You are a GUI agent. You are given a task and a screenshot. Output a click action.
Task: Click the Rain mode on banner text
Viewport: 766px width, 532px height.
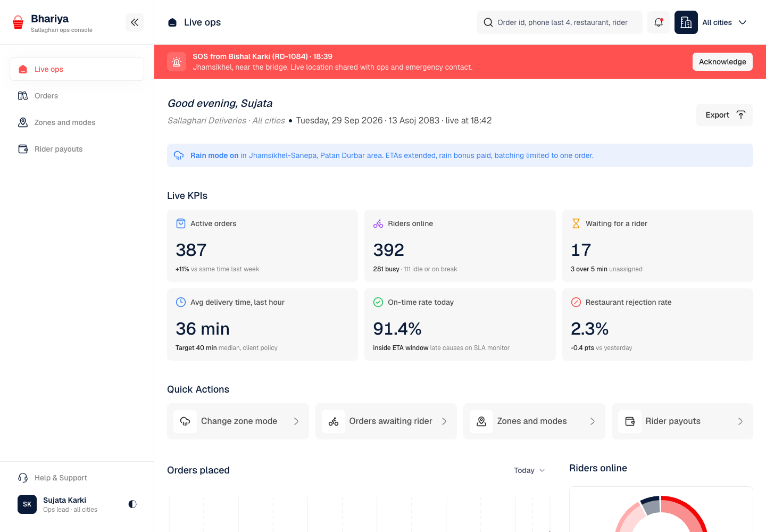click(x=214, y=155)
